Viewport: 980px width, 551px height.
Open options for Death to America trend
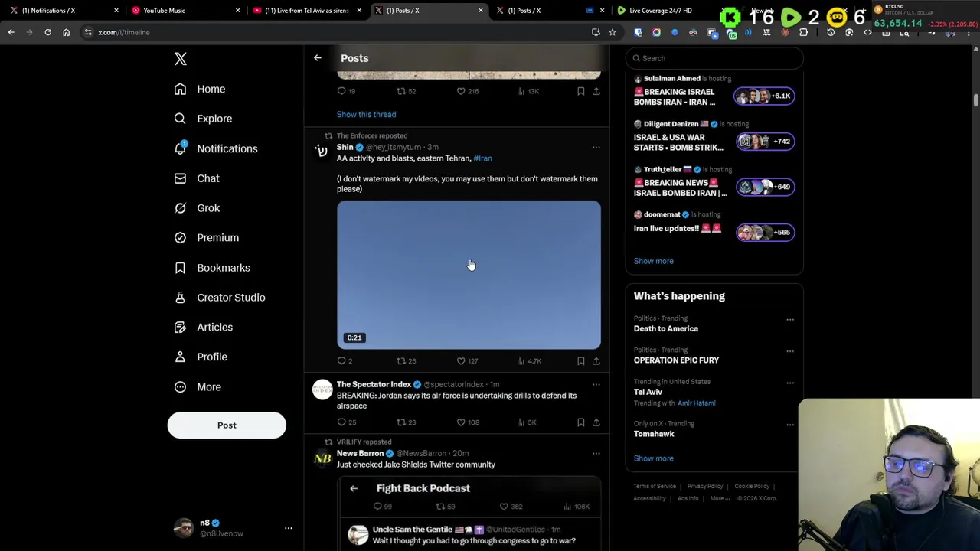click(790, 320)
